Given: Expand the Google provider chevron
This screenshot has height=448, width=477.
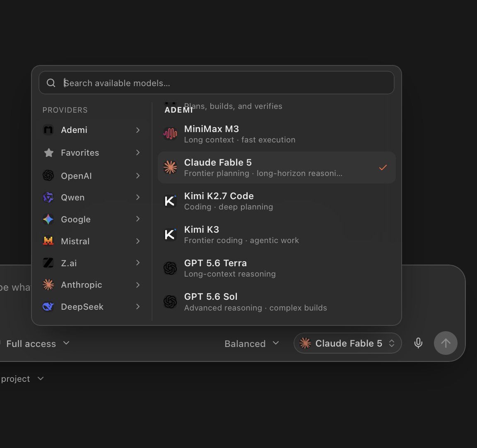Looking at the screenshot, I should (138, 219).
